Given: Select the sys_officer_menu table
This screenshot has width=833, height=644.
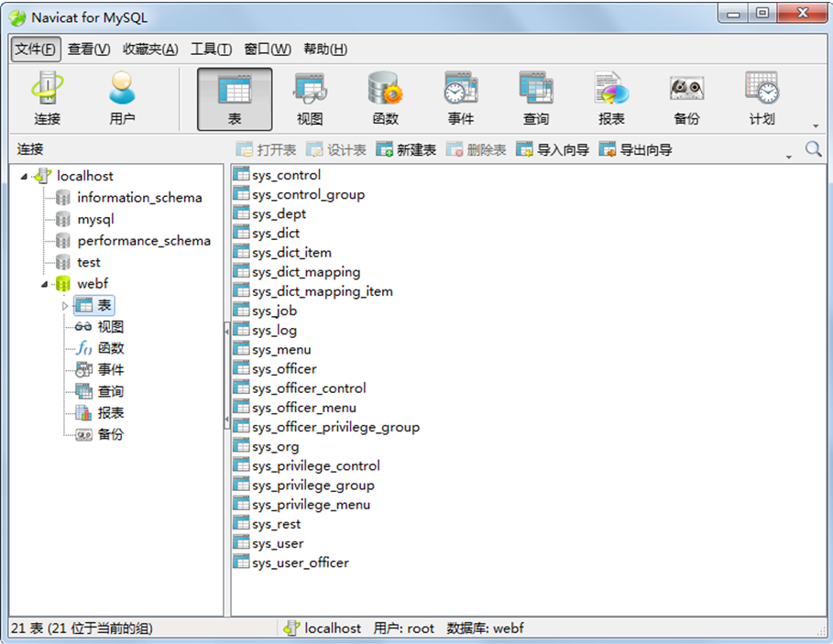Looking at the screenshot, I should [x=295, y=408].
